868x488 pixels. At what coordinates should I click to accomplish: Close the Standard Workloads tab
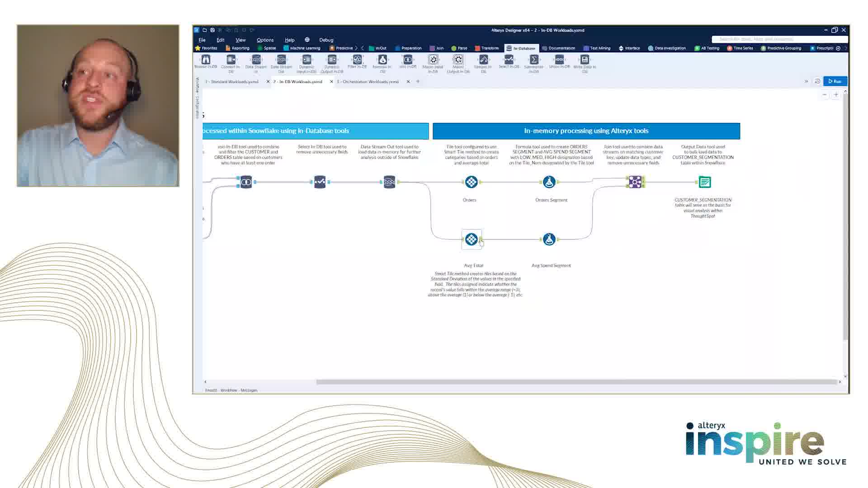268,82
